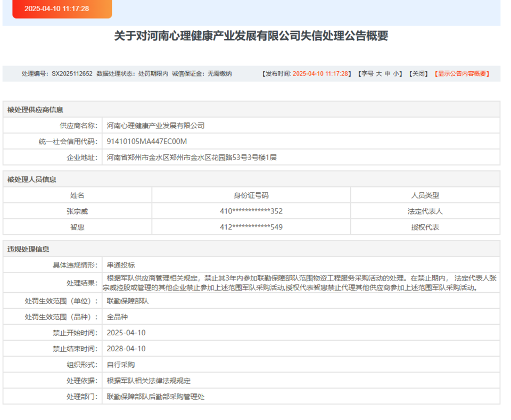The height and width of the screenshot is (420, 511).
Task: Click the 身份证号码 column header
Action: 251,195
